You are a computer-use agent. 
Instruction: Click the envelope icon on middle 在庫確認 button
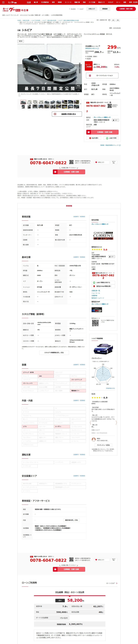tap(55, 172)
